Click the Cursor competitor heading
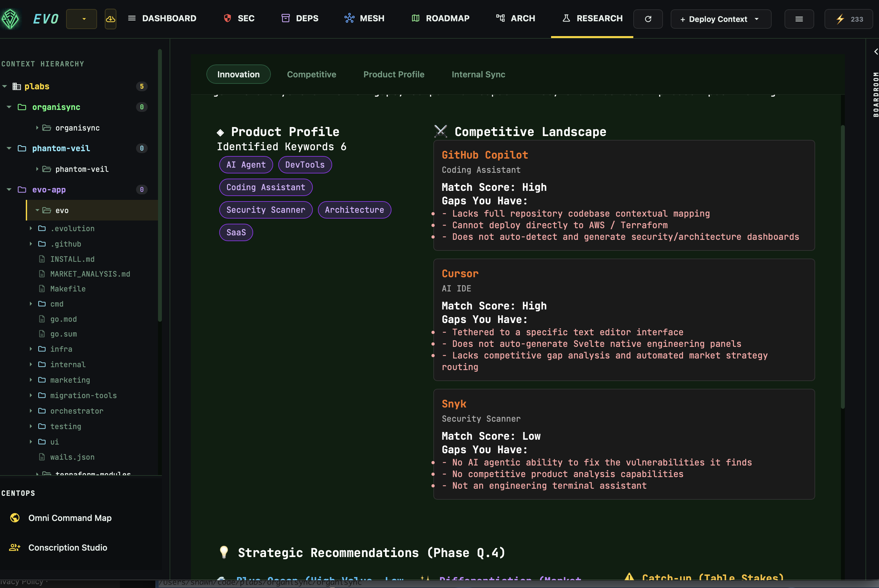 460,273
